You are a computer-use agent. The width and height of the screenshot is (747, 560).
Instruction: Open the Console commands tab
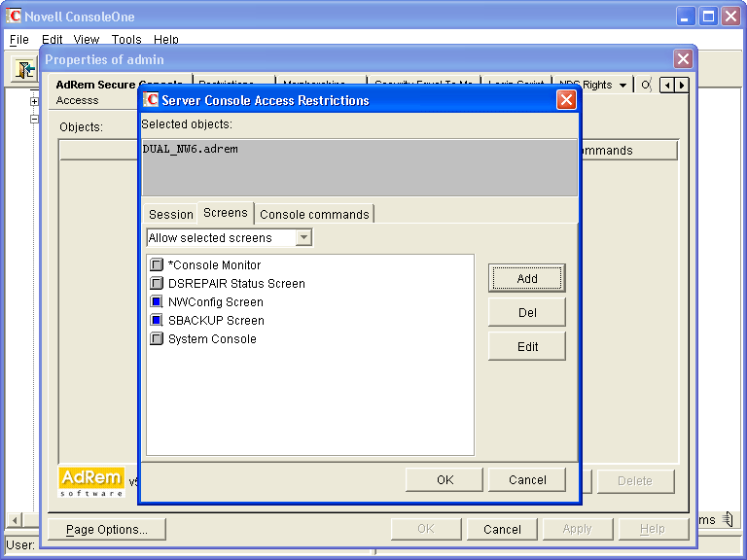click(x=314, y=214)
